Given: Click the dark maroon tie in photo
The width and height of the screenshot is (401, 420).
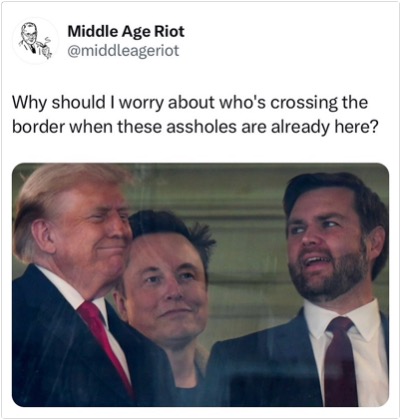Looking at the screenshot, I should (340, 362).
